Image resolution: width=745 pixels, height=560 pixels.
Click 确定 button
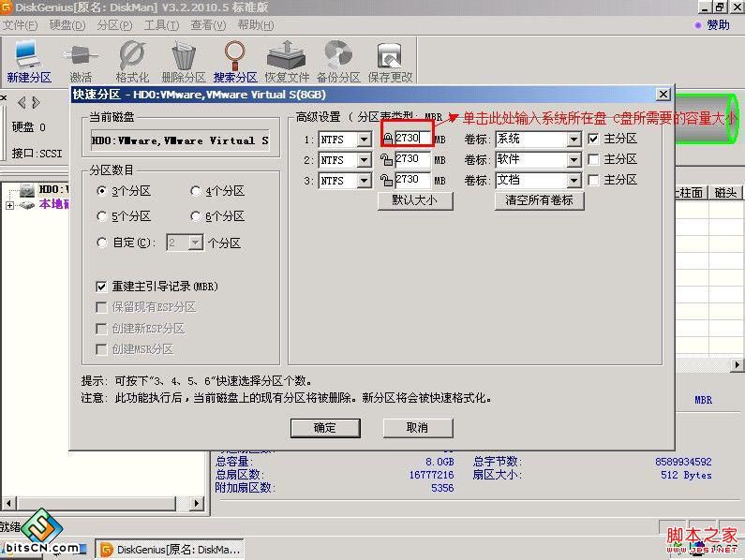(x=325, y=428)
